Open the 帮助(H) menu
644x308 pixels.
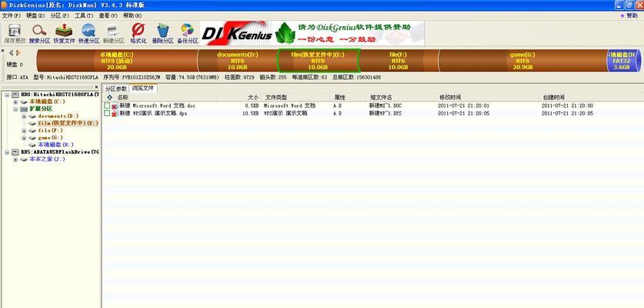pos(132,15)
